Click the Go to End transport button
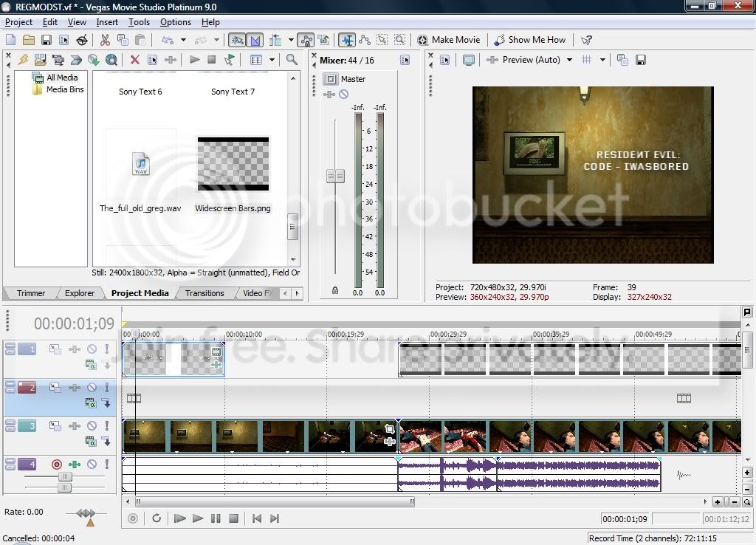The height and width of the screenshot is (545, 756). [x=275, y=518]
